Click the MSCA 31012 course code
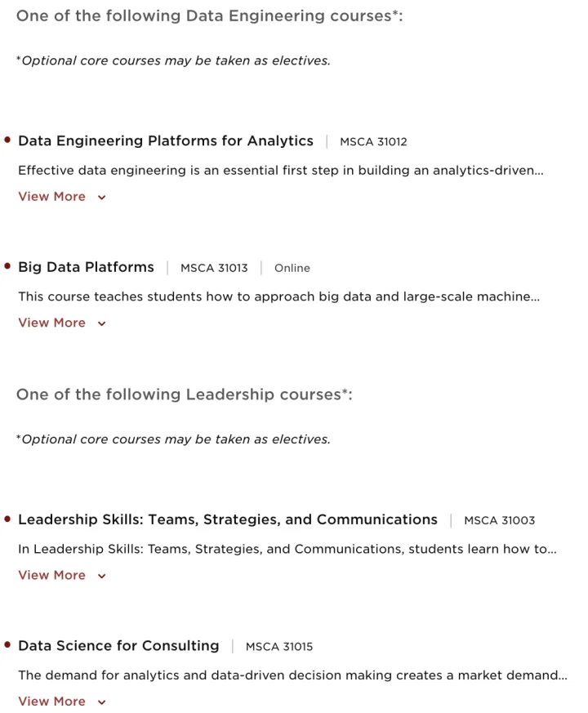Screen dimensions: 588x713 (x=373, y=142)
